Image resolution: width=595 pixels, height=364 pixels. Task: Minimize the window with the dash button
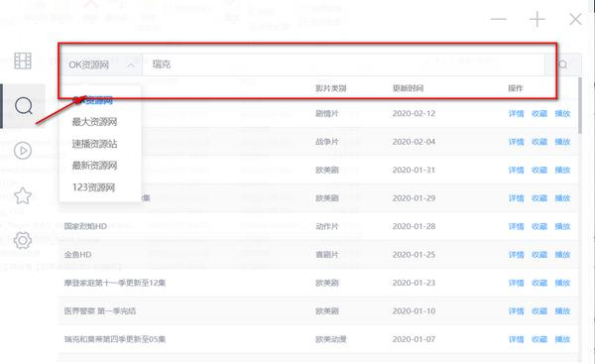(498, 19)
